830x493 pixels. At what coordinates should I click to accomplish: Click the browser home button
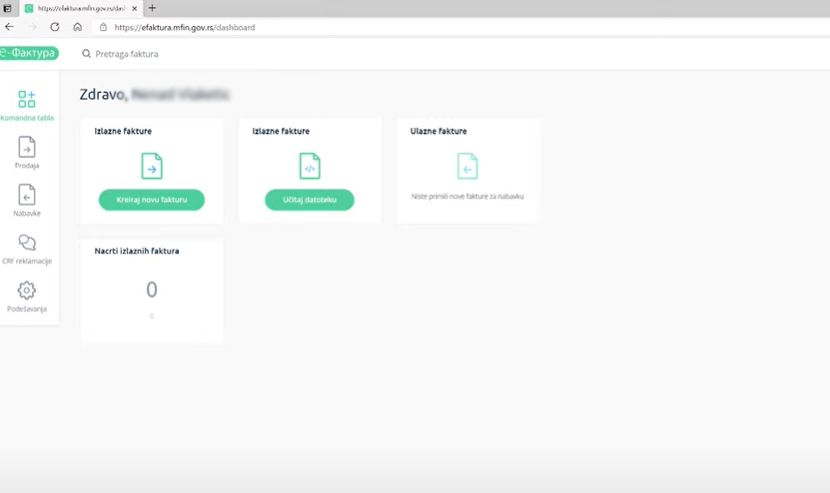(78, 27)
